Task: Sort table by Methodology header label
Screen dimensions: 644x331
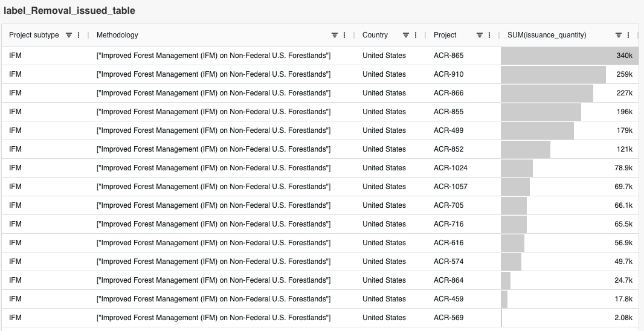Action: [117, 35]
